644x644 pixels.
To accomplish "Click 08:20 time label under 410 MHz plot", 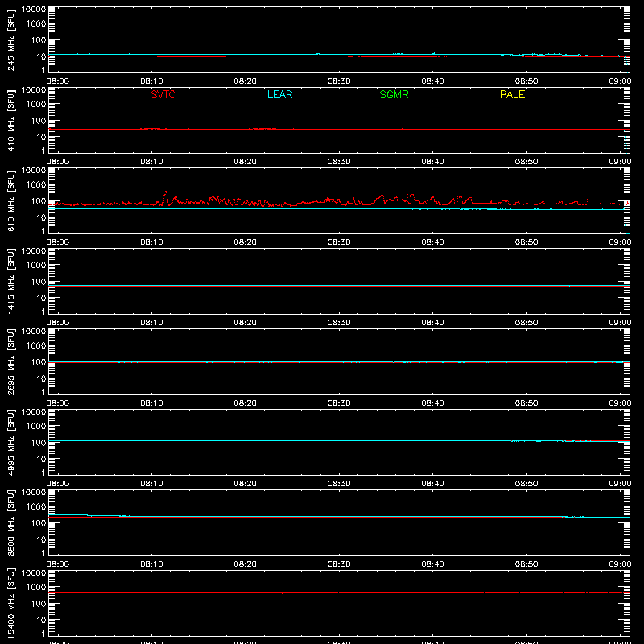I will tap(246, 162).
